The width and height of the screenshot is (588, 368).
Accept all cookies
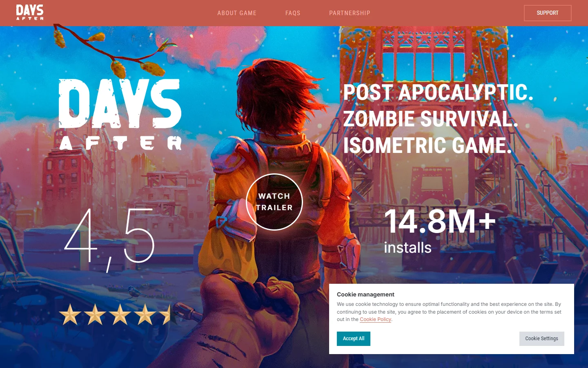[354, 339]
